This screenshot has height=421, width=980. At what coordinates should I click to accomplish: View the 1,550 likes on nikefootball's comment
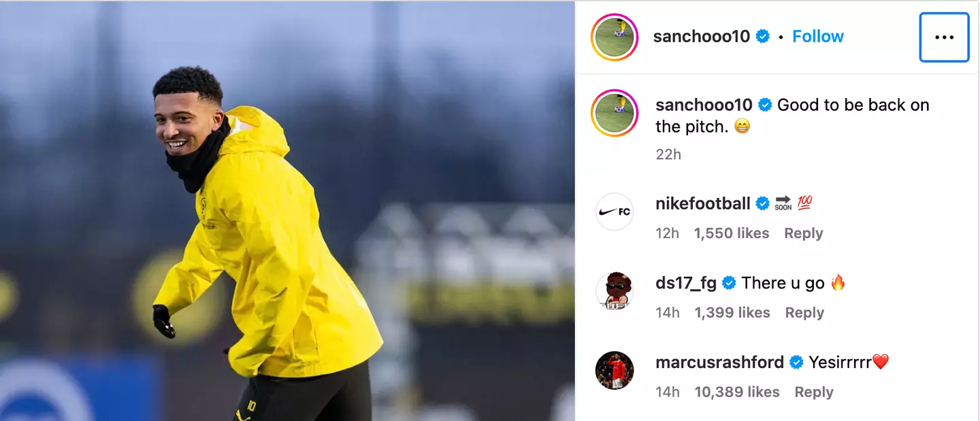732,233
